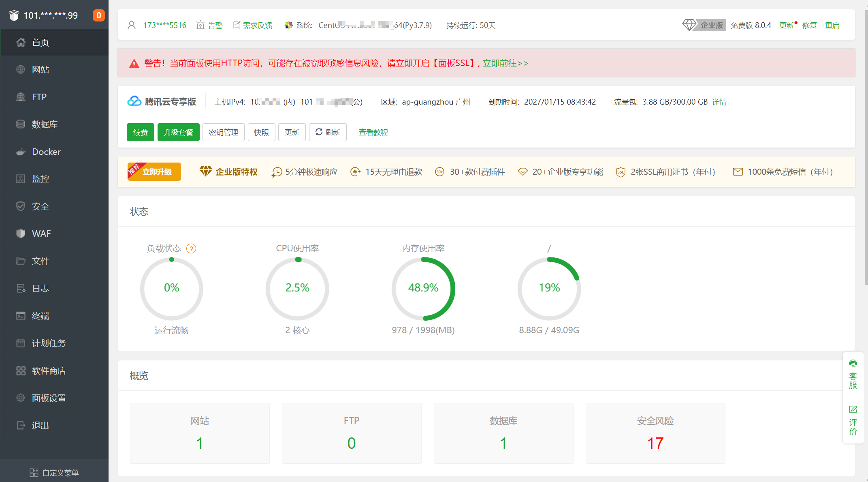Click the 内存使用率 48.9% circular gauge

(x=423, y=288)
